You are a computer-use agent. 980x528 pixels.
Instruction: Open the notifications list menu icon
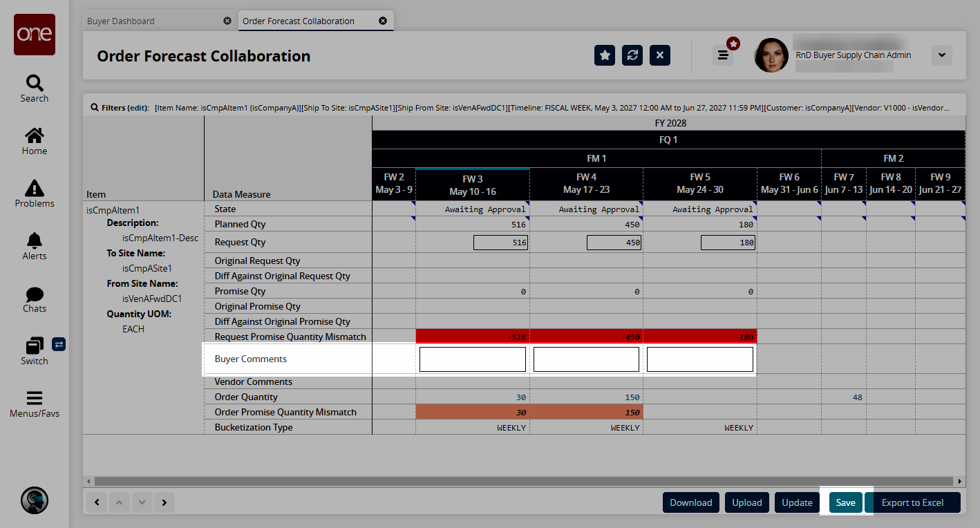(x=723, y=55)
